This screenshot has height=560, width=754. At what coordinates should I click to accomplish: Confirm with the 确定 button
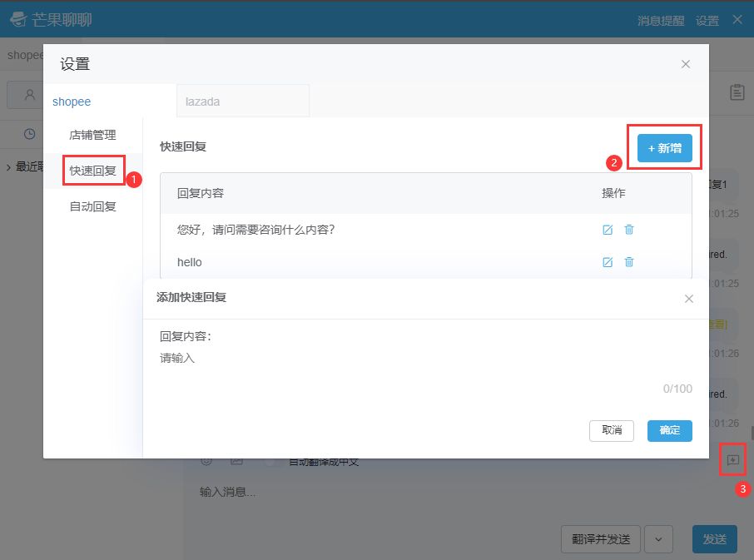tap(669, 431)
